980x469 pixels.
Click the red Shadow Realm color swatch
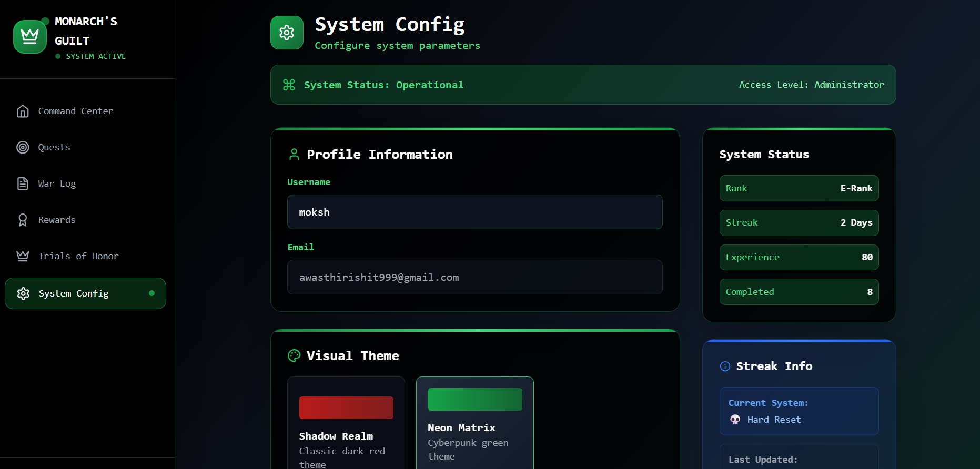click(346, 407)
